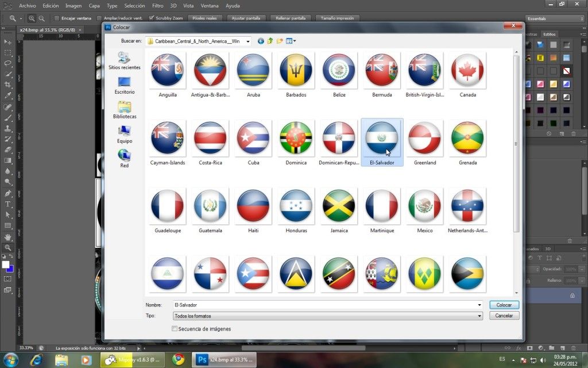Viewport: 588px width, 368px height.
Task: Click the Ajustar pantalla button
Action: 246,18
